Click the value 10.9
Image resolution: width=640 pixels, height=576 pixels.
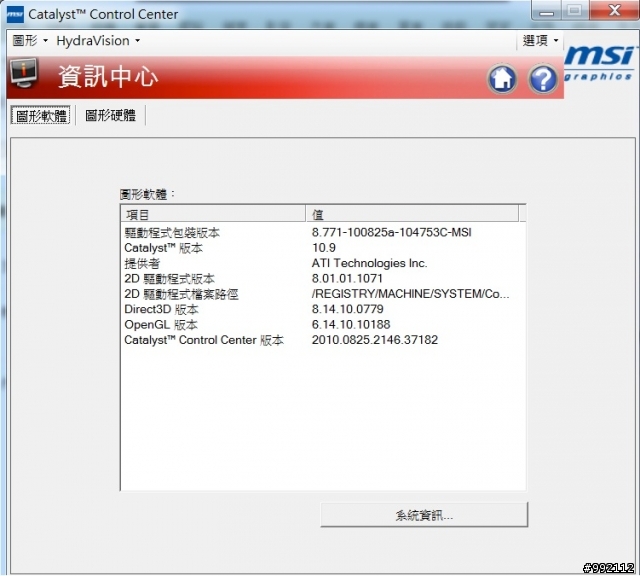(324, 248)
